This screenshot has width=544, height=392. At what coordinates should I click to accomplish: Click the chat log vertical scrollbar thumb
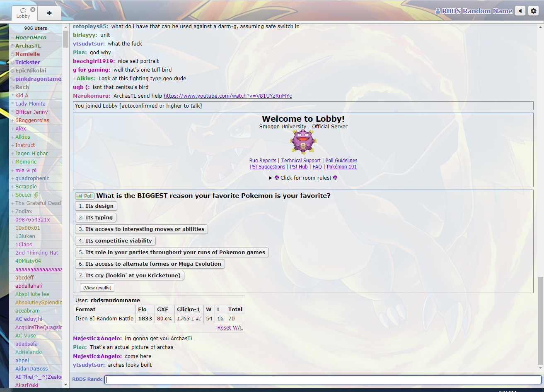click(x=540, y=321)
